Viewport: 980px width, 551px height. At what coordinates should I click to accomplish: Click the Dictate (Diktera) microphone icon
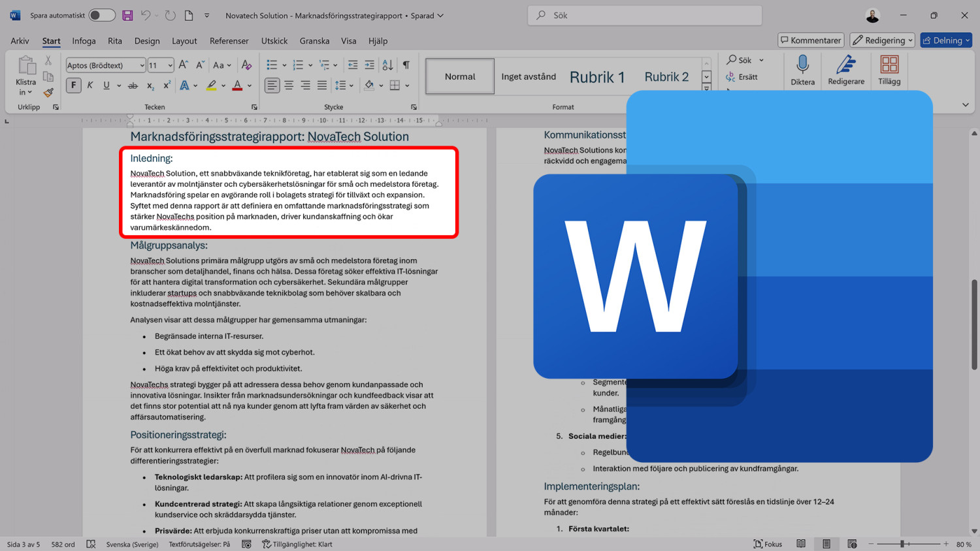tap(802, 70)
